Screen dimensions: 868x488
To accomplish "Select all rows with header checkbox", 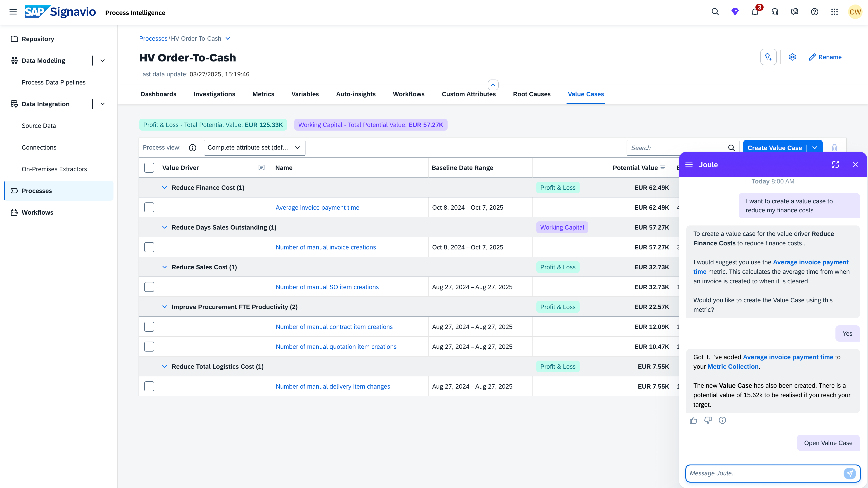I will coord(149,168).
